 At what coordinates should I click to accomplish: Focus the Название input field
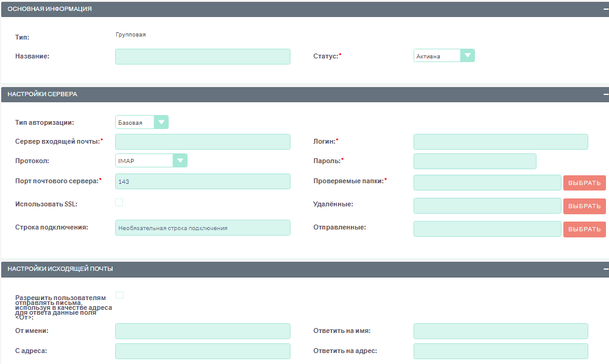[x=202, y=57]
